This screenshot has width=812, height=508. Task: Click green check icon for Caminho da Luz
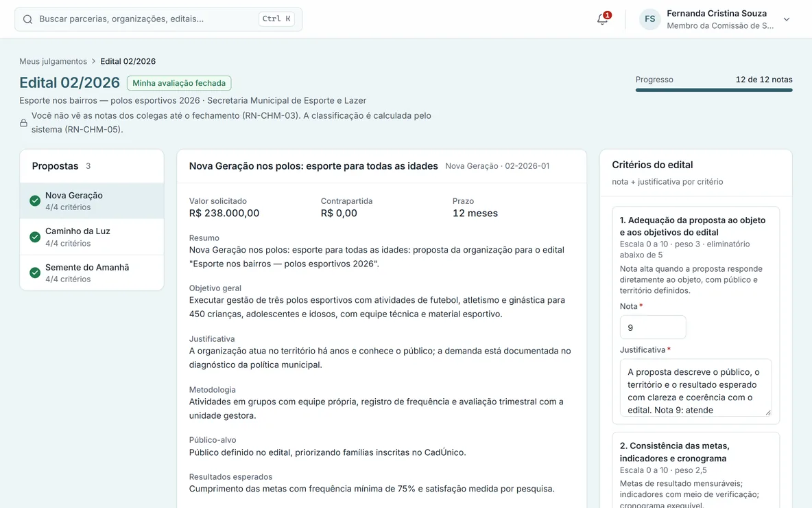pyautogui.click(x=35, y=237)
